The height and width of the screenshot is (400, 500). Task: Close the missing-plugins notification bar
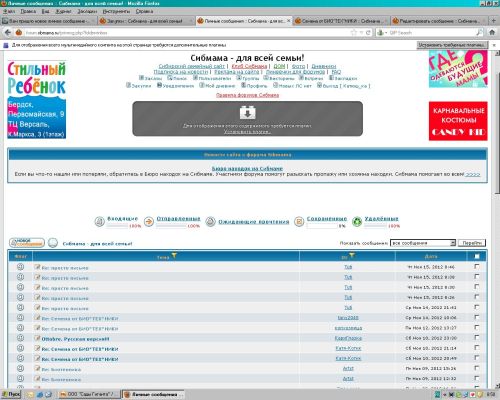[x=494, y=45]
